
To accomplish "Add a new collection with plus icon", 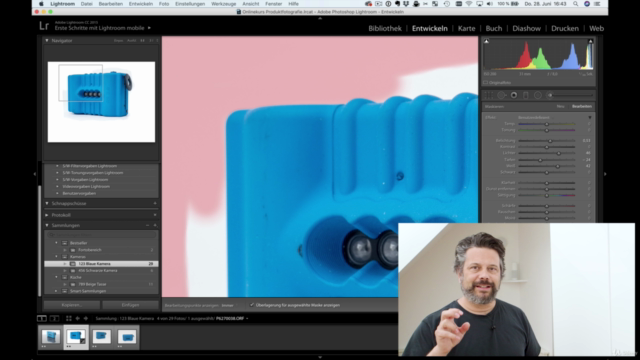I will [155, 225].
